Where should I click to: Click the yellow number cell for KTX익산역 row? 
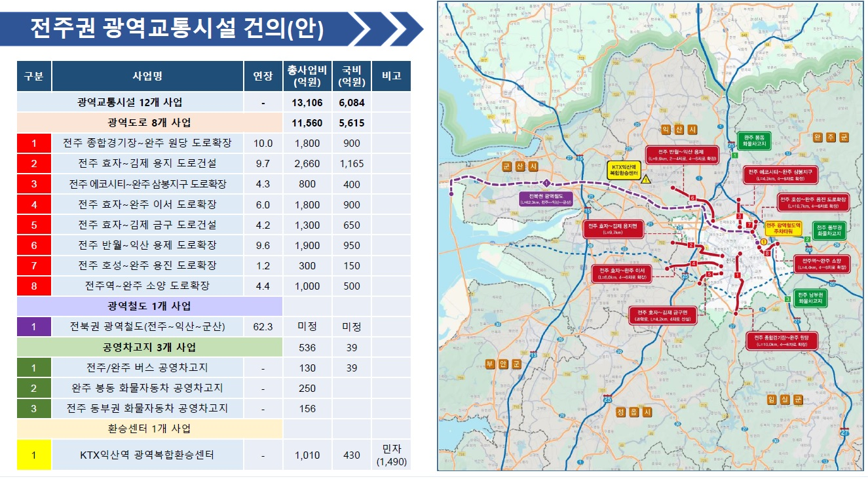pos(34,454)
